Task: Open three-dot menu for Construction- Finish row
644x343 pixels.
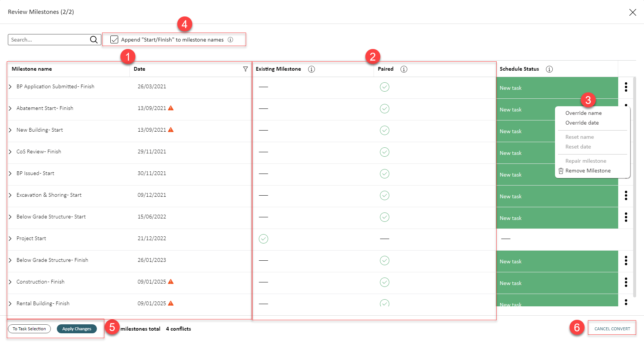Action: tap(626, 282)
